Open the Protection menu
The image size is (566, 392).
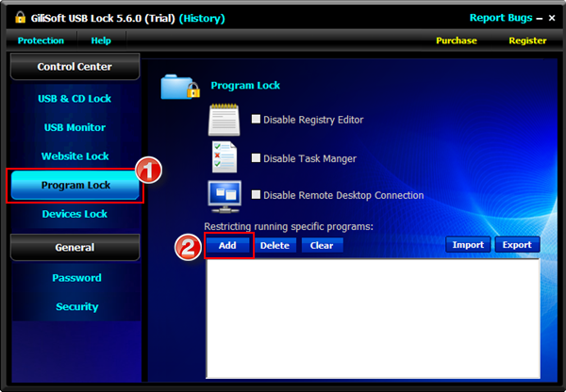(41, 41)
